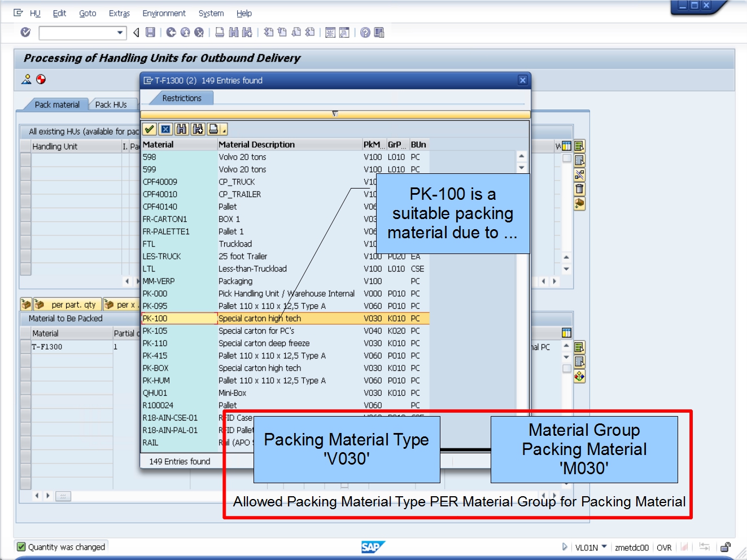Click the horizontal scroll thumb below materials table
747x560 pixels.
[x=63, y=496]
